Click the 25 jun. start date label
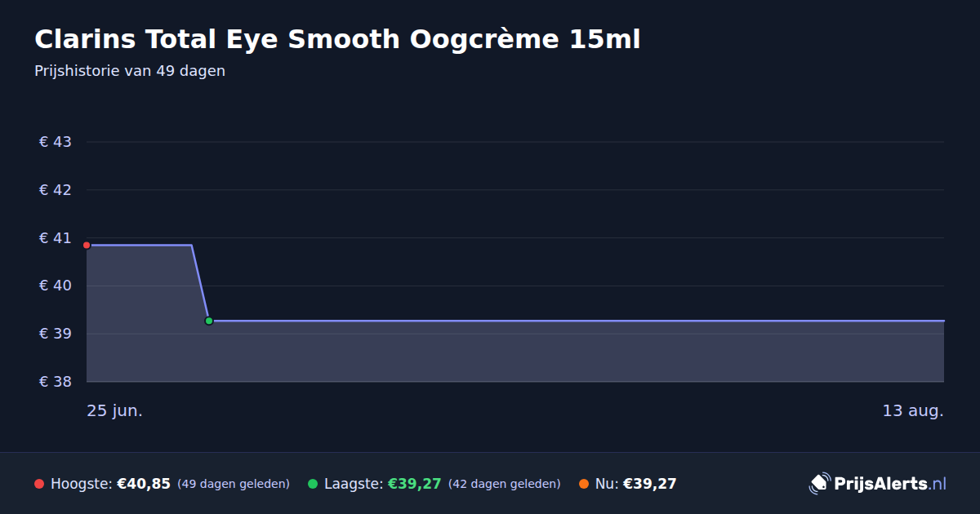Image resolution: width=980 pixels, height=514 pixels. [x=115, y=410]
